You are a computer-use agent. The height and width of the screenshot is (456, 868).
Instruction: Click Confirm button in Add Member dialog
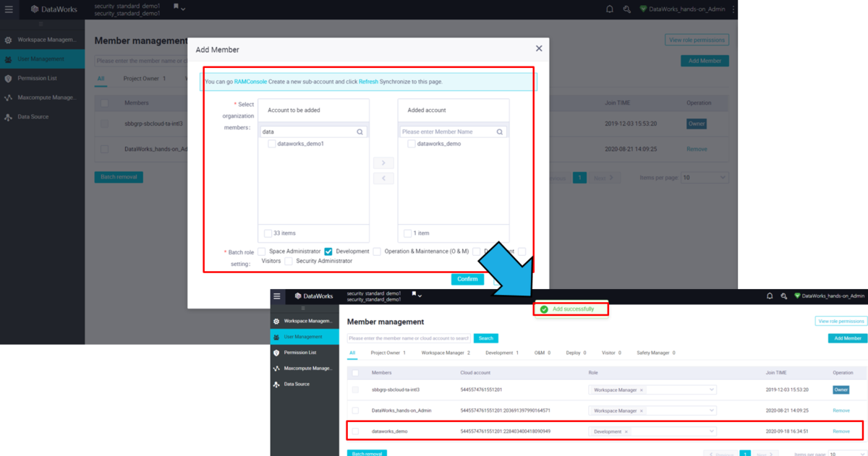point(467,279)
